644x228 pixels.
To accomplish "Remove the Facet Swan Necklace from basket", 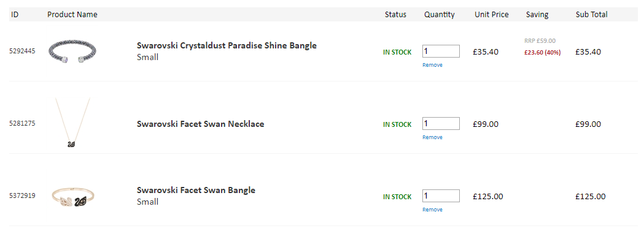I will [x=432, y=137].
